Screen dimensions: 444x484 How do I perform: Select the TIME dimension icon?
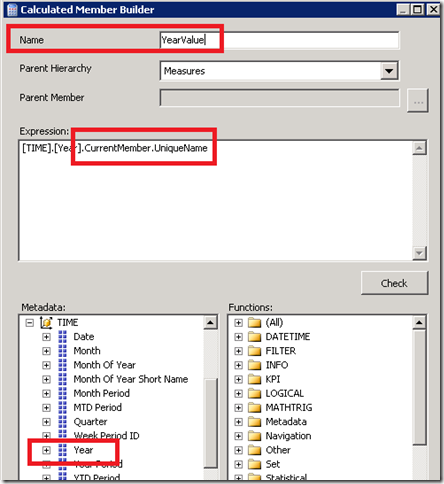pos(46,322)
